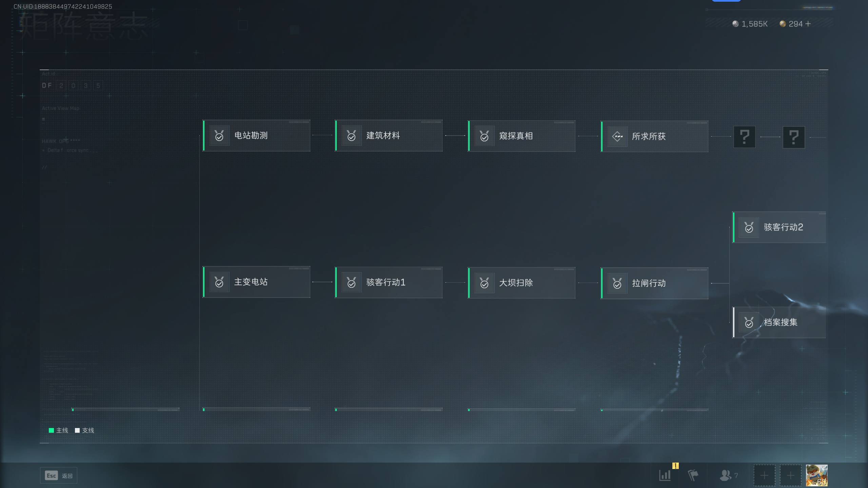868x488 pixels.
Task: Click the first empty squad slot plus
Action: 764,475
